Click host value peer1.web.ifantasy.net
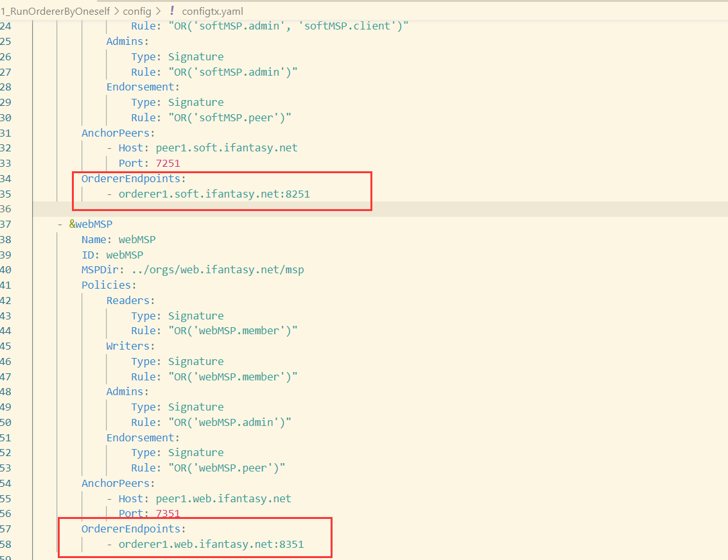Screen dimensions: 728x560 click(x=223, y=499)
